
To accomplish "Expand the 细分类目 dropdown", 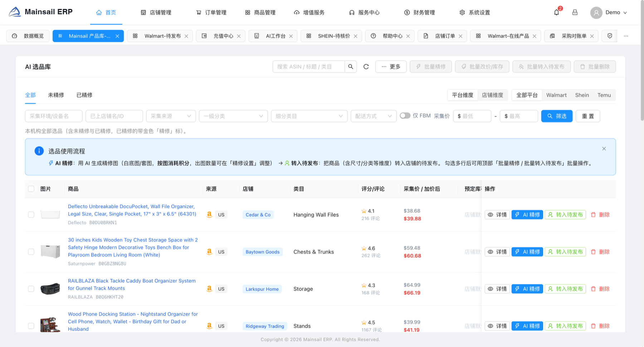I will click(309, 116).
